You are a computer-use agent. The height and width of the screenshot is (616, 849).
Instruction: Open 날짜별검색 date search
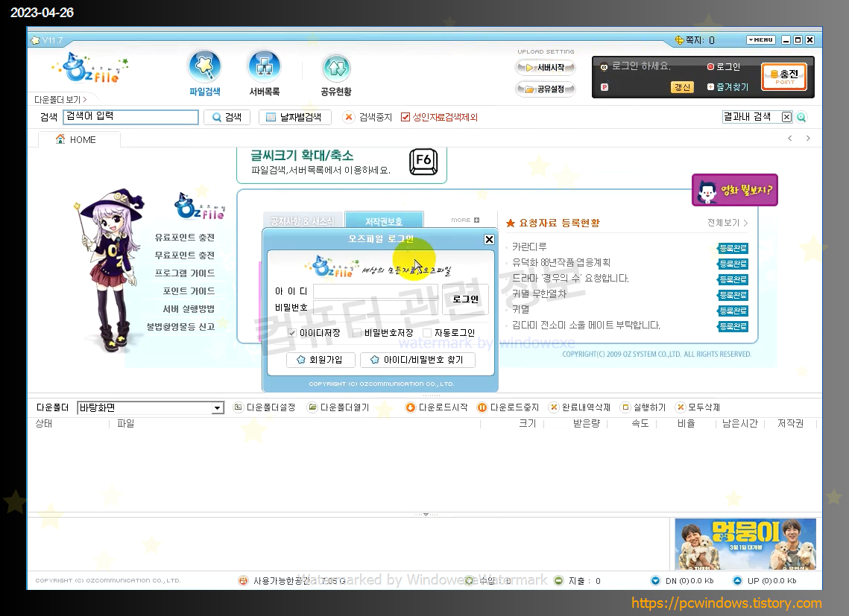(x=294, y=117)
